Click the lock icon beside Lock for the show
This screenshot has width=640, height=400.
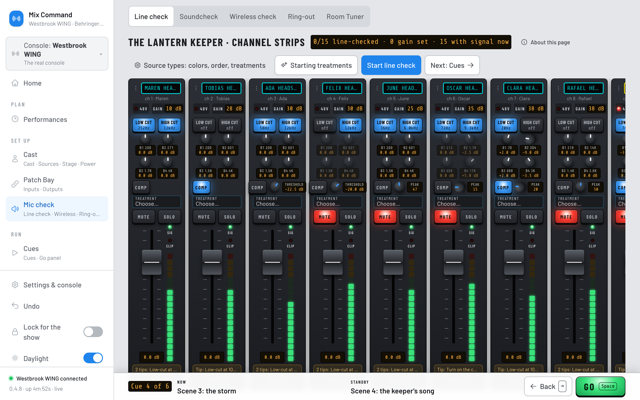click(x=15, y=332)
